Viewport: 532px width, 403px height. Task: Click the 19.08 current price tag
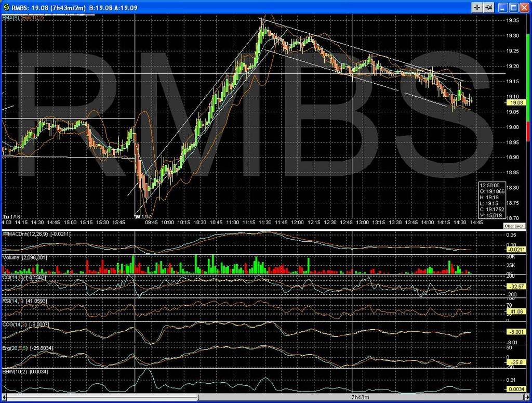tap(516, 102)
